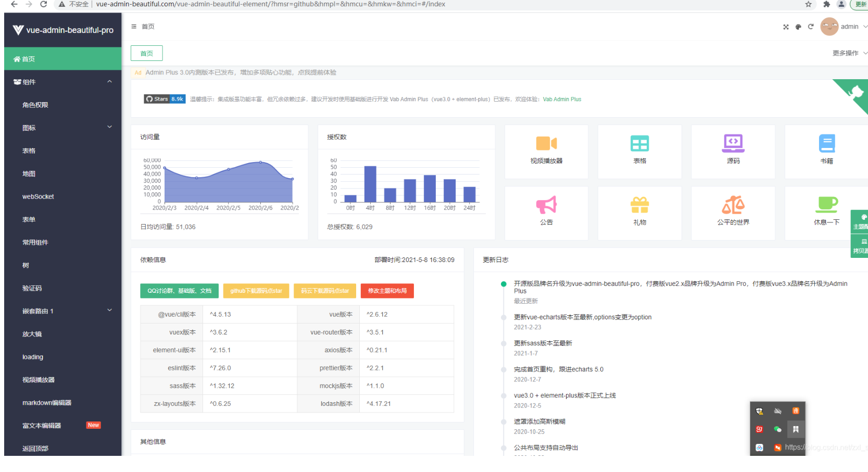Click the 更新sass版本至最新 log entry
This screenshot has width=868, height=472.
[543, 343]
